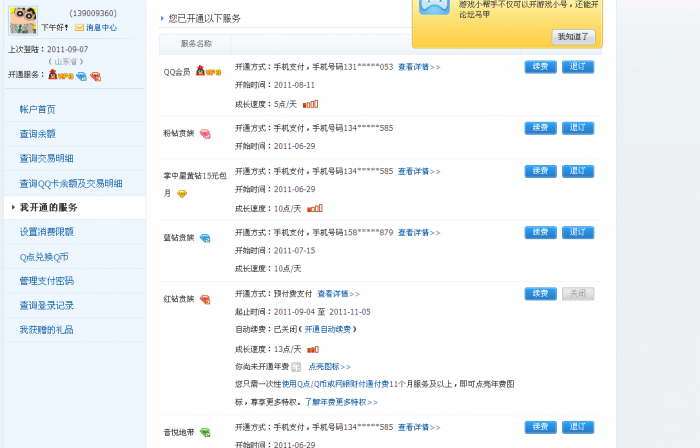Click 退订 for QQ会员

coord(578,67)
